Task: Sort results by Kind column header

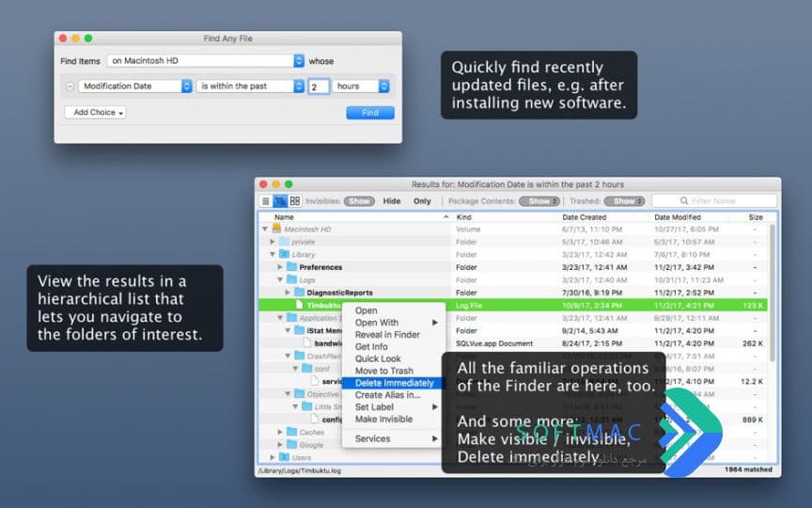Action: [505, 217]
